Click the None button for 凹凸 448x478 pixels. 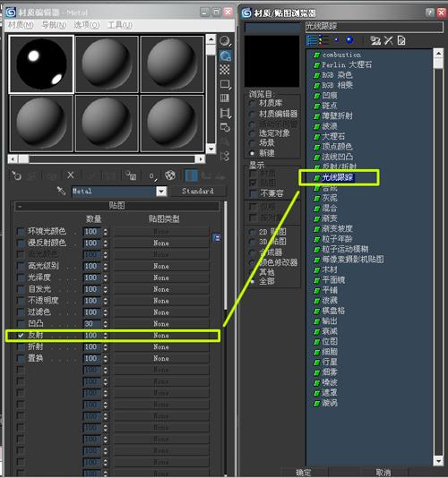tap(161, 324)
